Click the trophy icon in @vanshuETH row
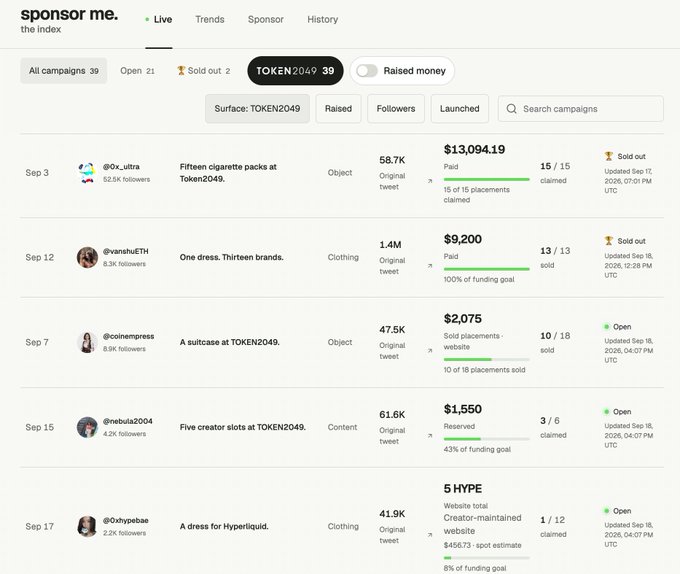Screen dimensions: 680x574 [x=608, y=240]
